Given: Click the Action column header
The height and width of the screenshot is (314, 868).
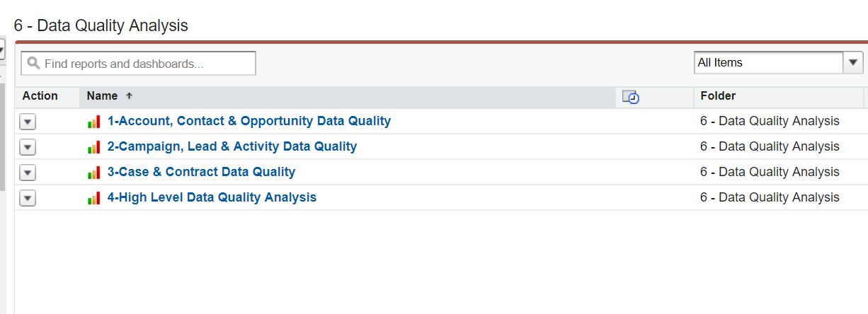Looking at the screenshot, I should [40, 96].
